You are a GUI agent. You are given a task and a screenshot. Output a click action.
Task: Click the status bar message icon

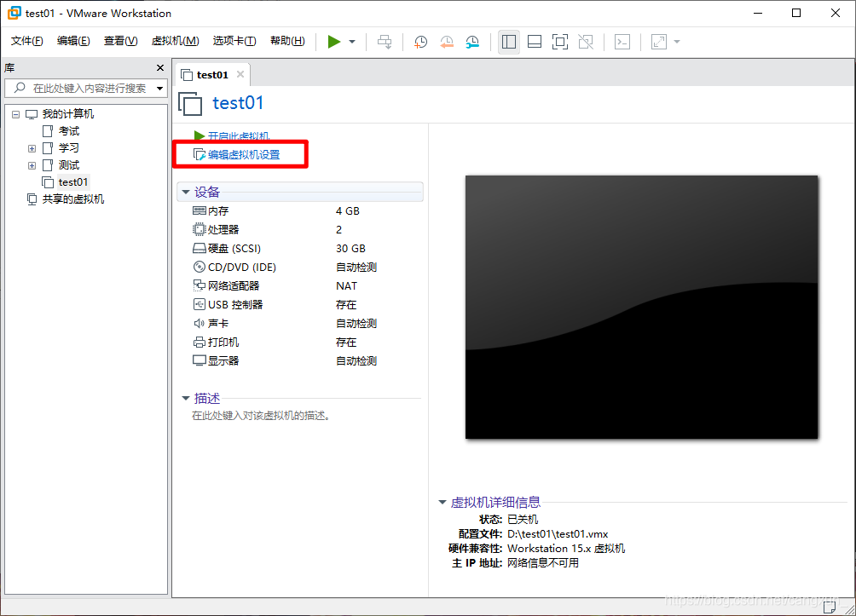[x=830, y=606]
